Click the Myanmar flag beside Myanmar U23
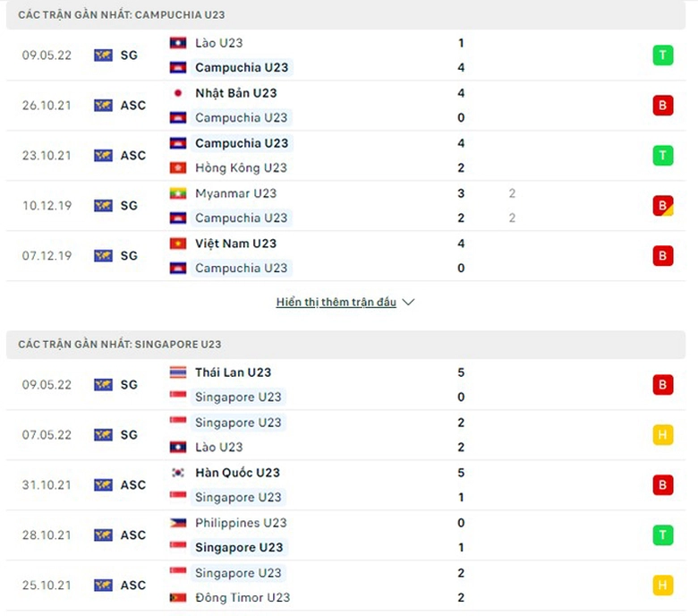 (177, 193)
